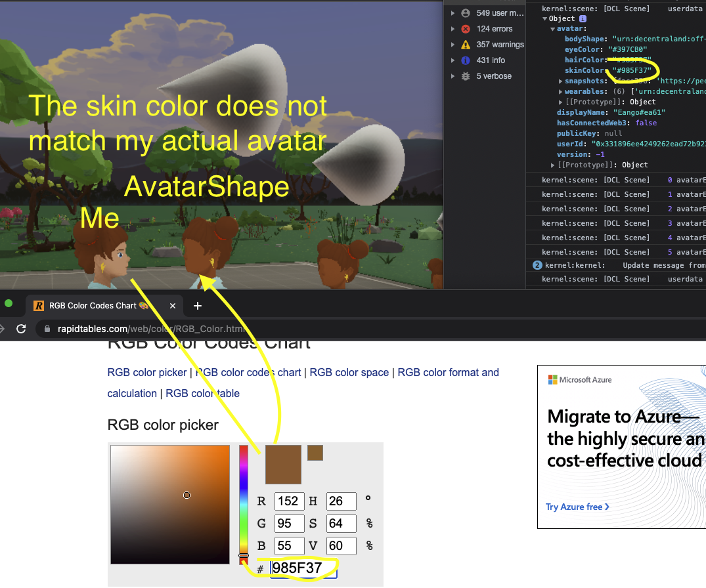
Task: Collapse the avatar object in the console
Action: [x=552, y=30]
